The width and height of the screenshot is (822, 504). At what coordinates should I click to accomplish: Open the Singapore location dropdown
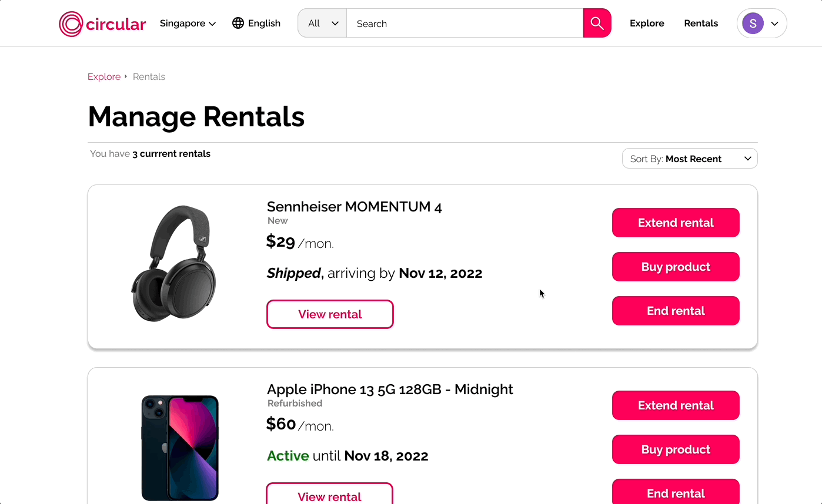[x=188, y=23]
